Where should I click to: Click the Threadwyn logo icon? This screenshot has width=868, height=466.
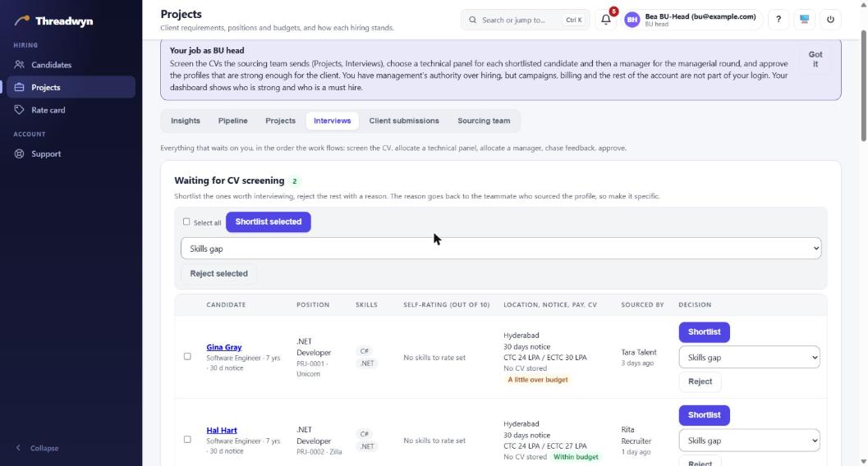point(21,21)
